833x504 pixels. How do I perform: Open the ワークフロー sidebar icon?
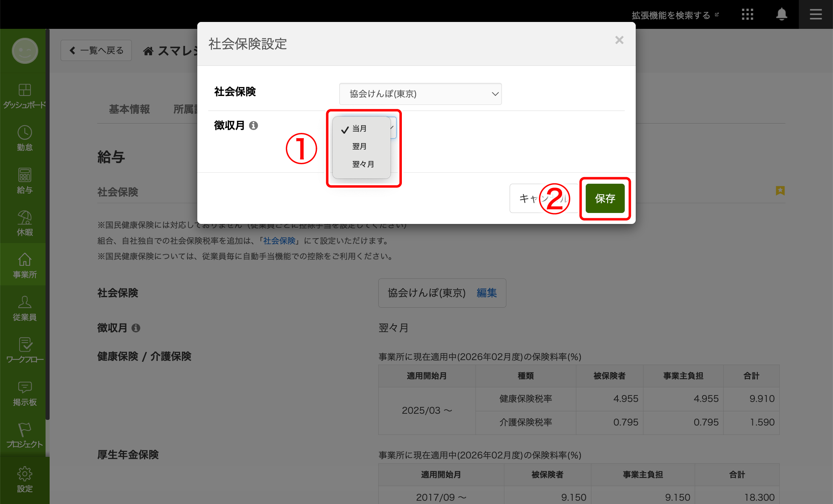[24, 345]
